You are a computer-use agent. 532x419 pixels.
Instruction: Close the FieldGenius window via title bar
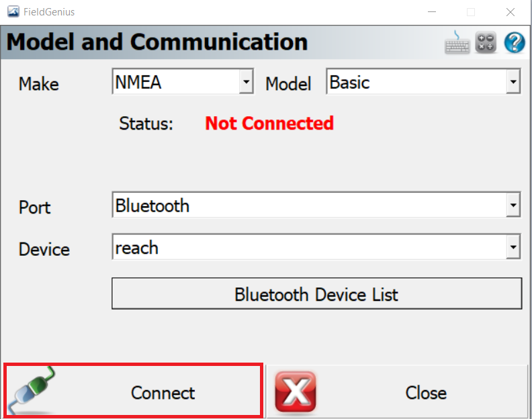(x=511, y=12)
